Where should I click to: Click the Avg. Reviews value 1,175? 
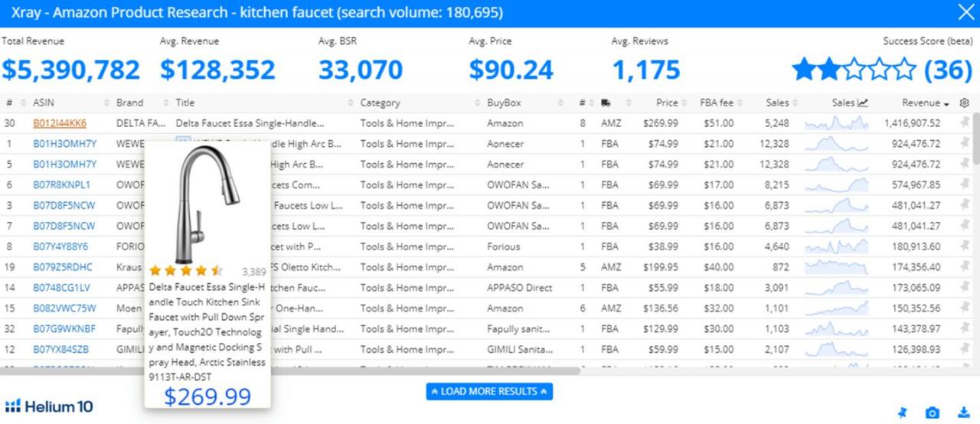click(645, 70)
